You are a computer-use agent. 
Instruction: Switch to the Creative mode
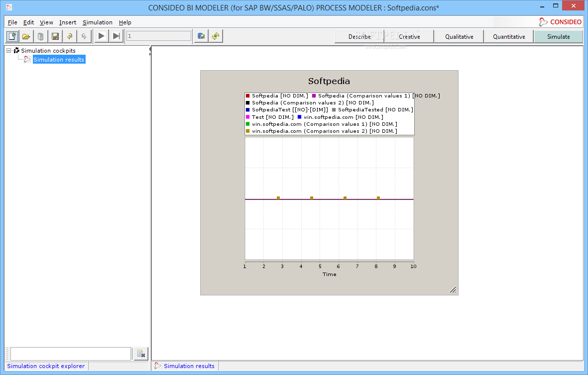(409, 37)
